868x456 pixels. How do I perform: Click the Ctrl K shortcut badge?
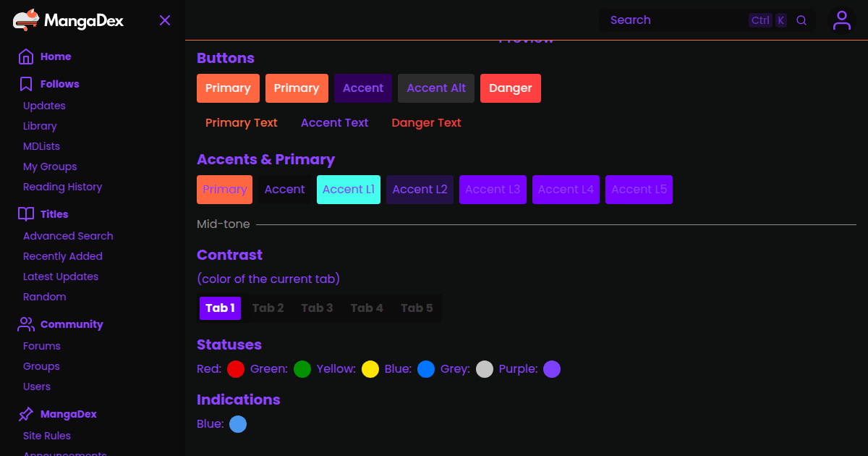pyautogui.click(x=768, y=20)
